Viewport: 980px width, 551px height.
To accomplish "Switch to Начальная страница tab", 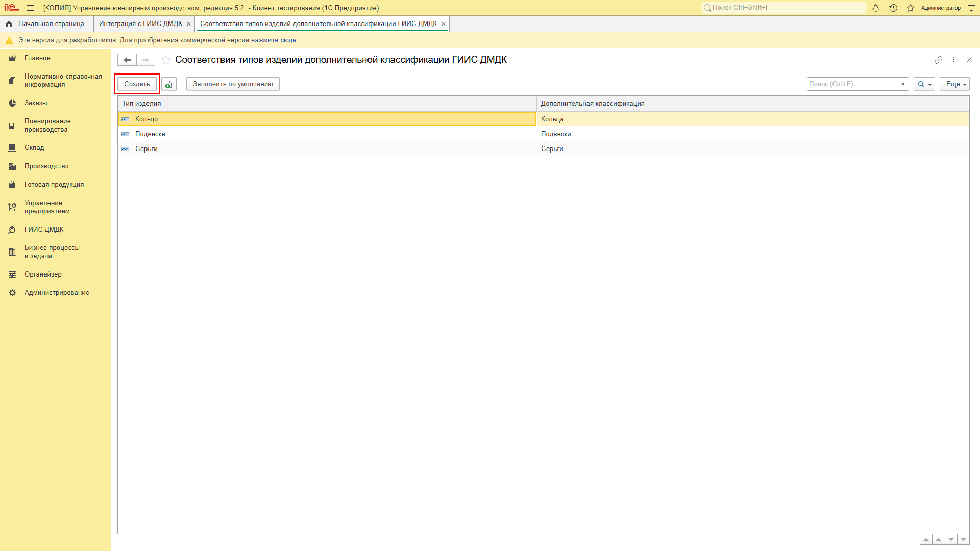I will point(47,24).
